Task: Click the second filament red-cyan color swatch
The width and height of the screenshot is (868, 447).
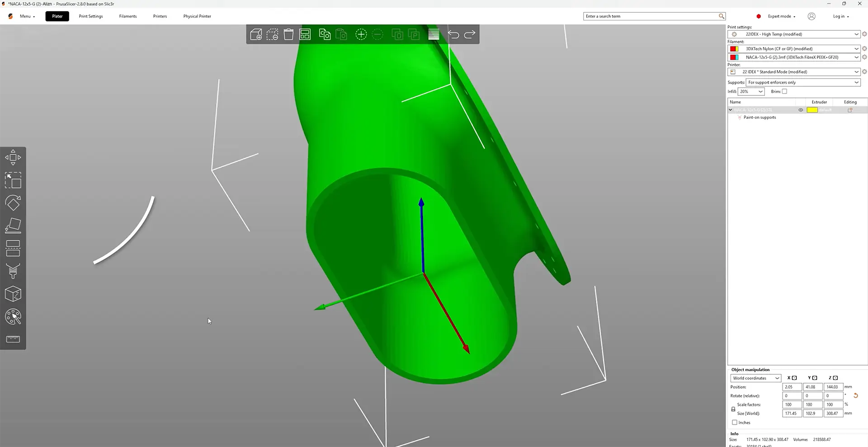Action: tap(734, 57)
